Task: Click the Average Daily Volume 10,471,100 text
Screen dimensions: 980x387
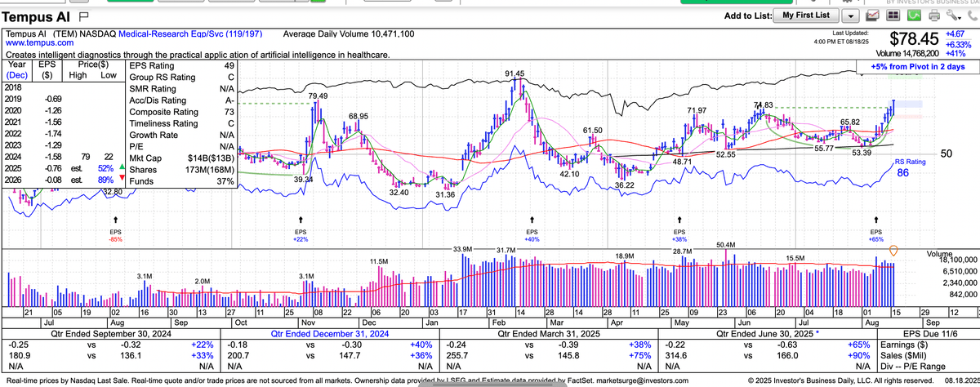Action: pyautogui.click(x=348, y=34)
